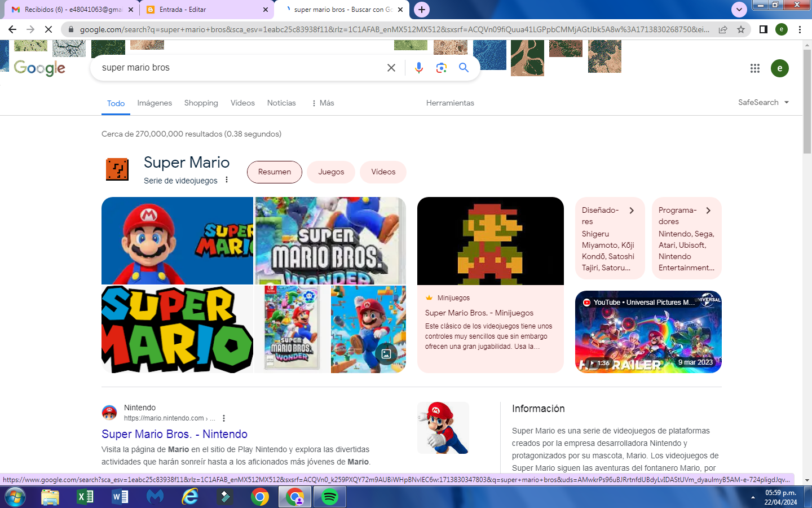
Task: Open the Mario face image thumbnail
Action: pyautogui.click(x=177, y=241)
